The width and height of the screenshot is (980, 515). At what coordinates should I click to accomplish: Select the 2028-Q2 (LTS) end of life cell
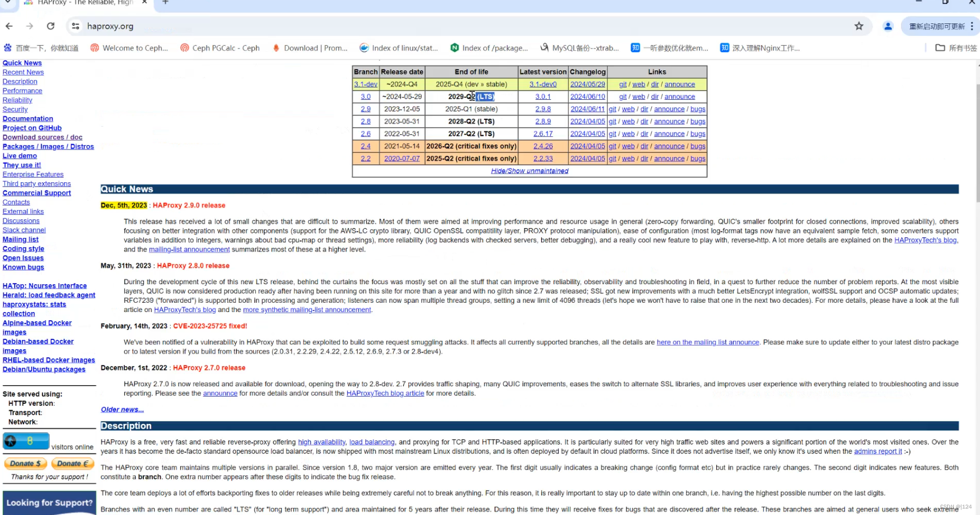[x=471, y=122]
